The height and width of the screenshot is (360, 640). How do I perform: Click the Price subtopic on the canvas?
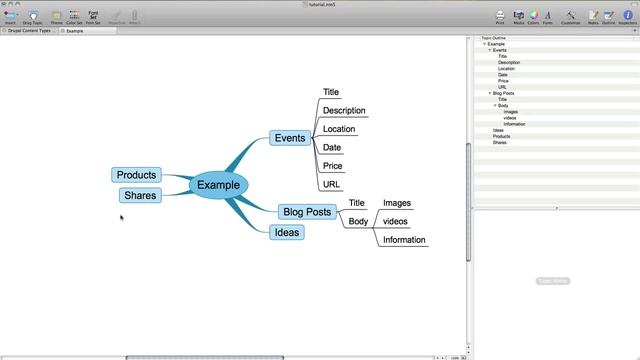coord(332,166)
